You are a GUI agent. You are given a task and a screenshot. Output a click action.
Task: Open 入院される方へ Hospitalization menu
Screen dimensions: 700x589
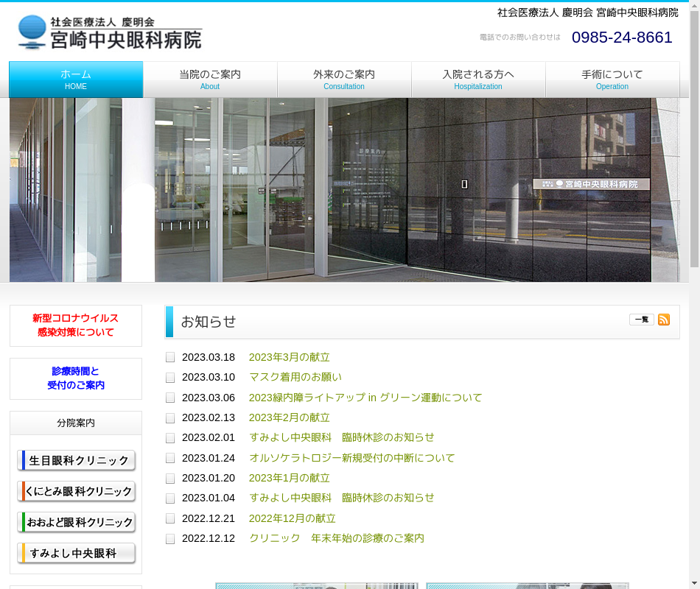click(x=478, y=80)
